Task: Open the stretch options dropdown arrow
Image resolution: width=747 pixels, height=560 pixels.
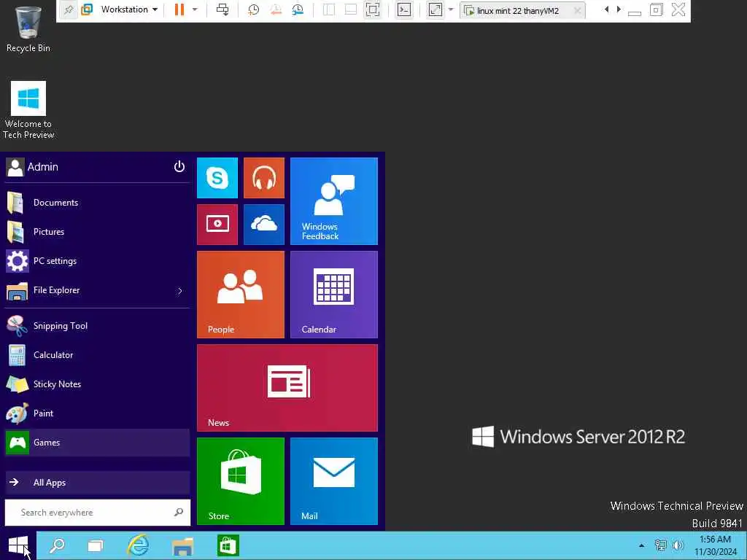Action: click(x=451, y=9)
